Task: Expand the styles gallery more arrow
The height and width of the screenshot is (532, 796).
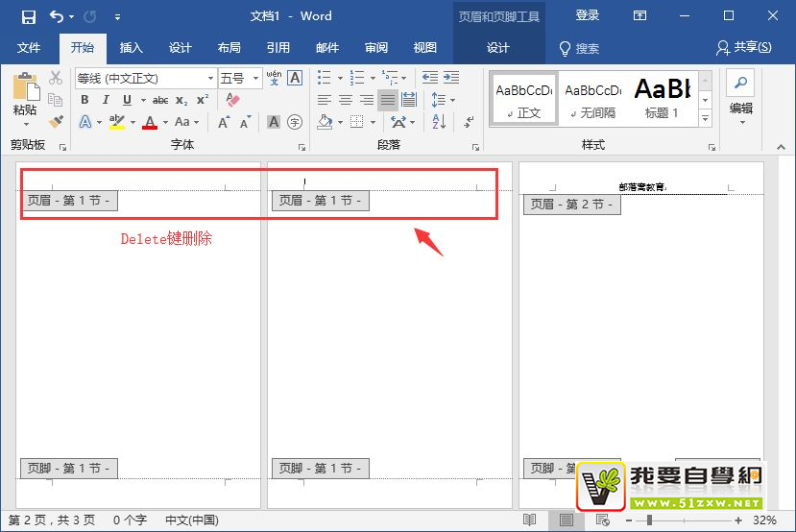Action: coord(705,118)
